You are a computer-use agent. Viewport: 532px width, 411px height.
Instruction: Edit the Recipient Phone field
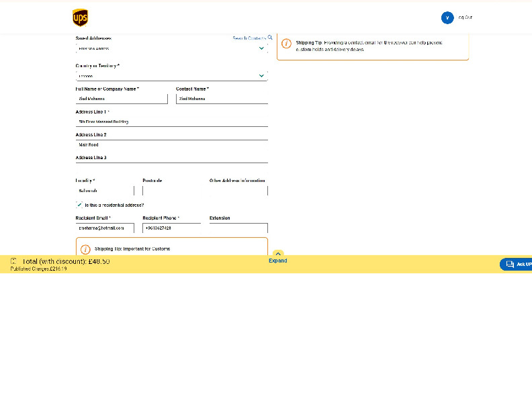171,228
